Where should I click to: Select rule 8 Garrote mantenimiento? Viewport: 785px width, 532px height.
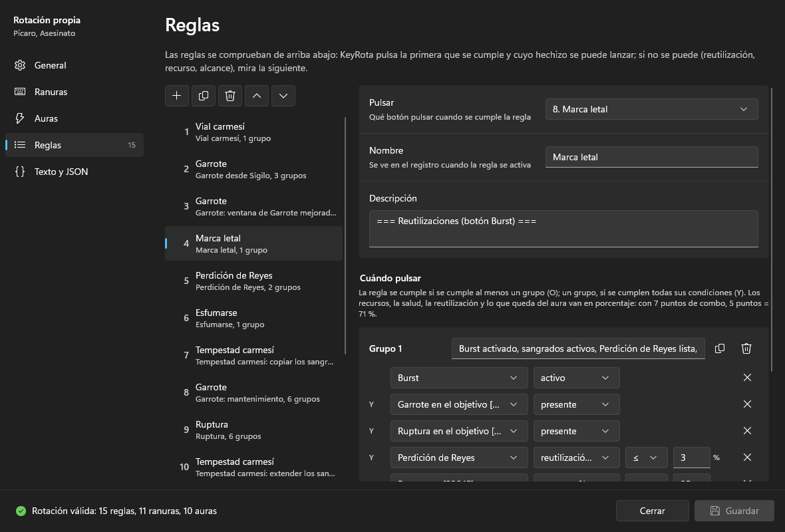254,392
